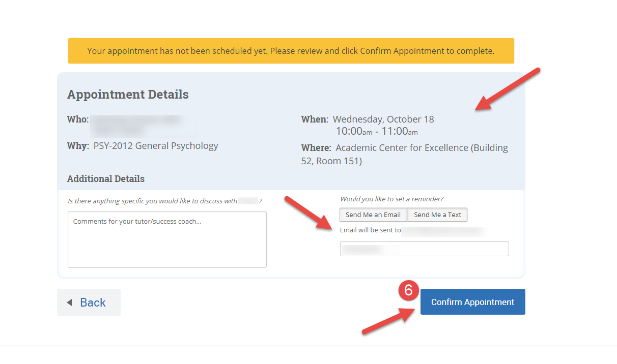617x364 pixels.
Task: Click 'Wednesday, October 18' date text
Action: (383, 119)
